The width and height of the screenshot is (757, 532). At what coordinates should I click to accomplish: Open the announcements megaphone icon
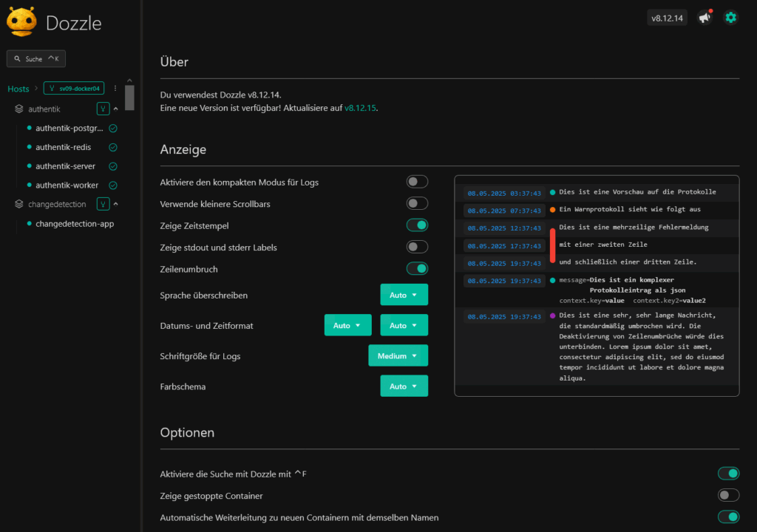(x=705, y=18)
